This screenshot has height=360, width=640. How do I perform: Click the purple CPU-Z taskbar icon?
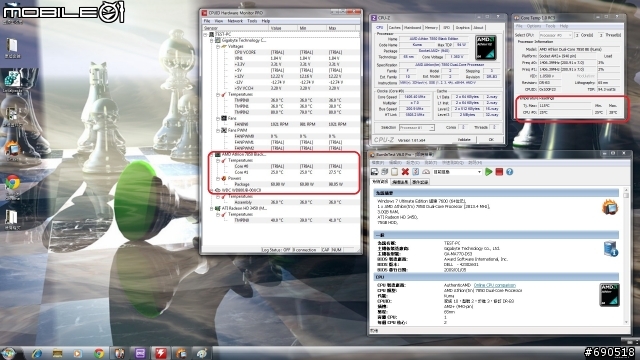140,353
